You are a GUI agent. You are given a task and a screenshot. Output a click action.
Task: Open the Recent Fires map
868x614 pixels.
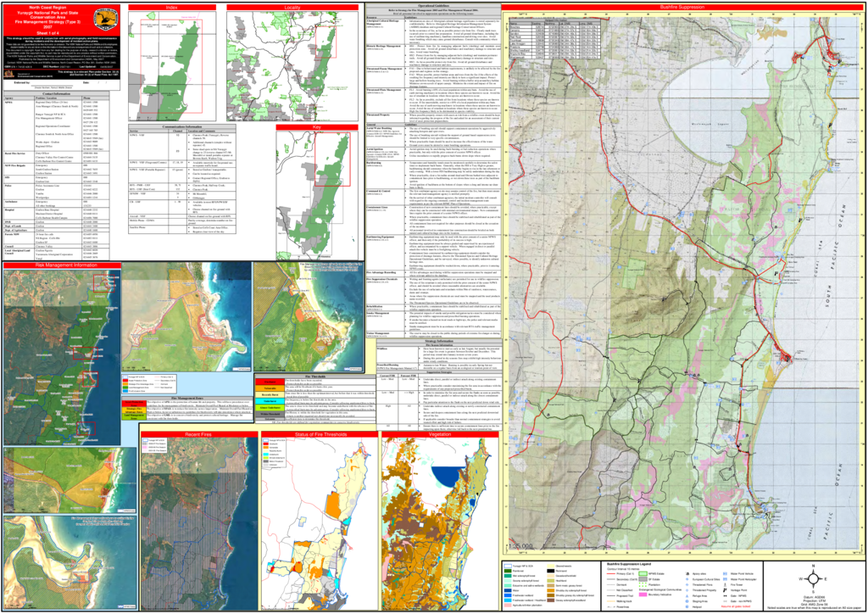pyautogui.click(x=198, y=522)
